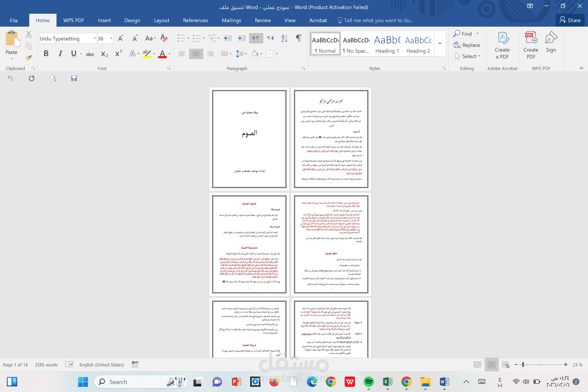Click the Windows Start button
The image size is (588, 392).
pos(83,382)
